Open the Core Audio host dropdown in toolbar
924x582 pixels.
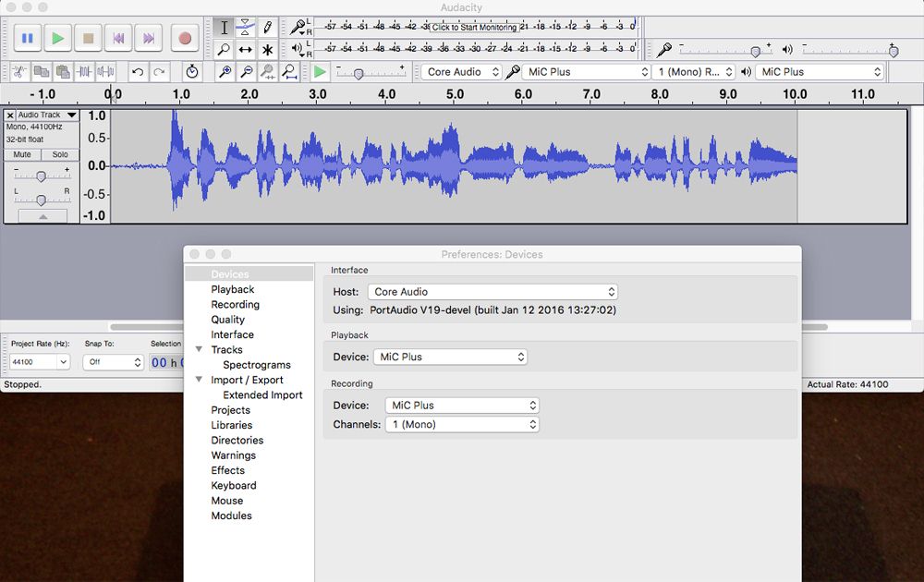(461, 72)
